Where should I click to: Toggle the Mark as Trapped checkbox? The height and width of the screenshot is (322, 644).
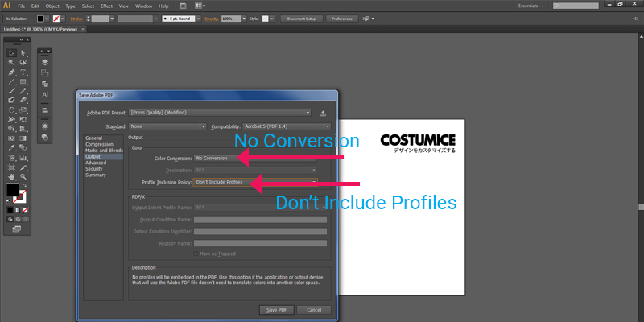[x=196, y=254]
